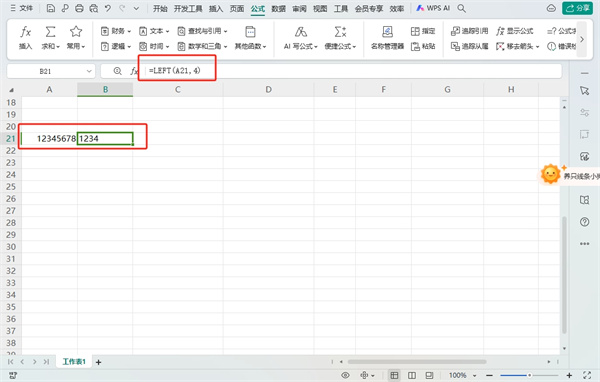
Task: Open the Quick Formula menu
Action: [x=340, y=38]
